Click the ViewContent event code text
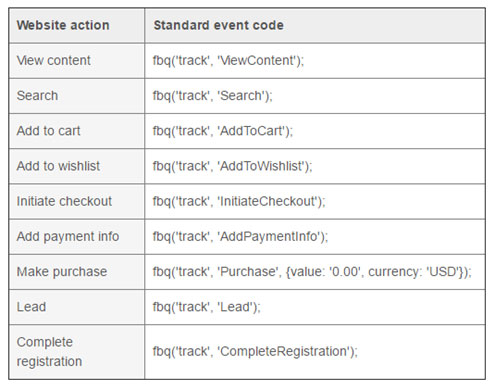Screen dimensions: 495x390 pos(228,61)
